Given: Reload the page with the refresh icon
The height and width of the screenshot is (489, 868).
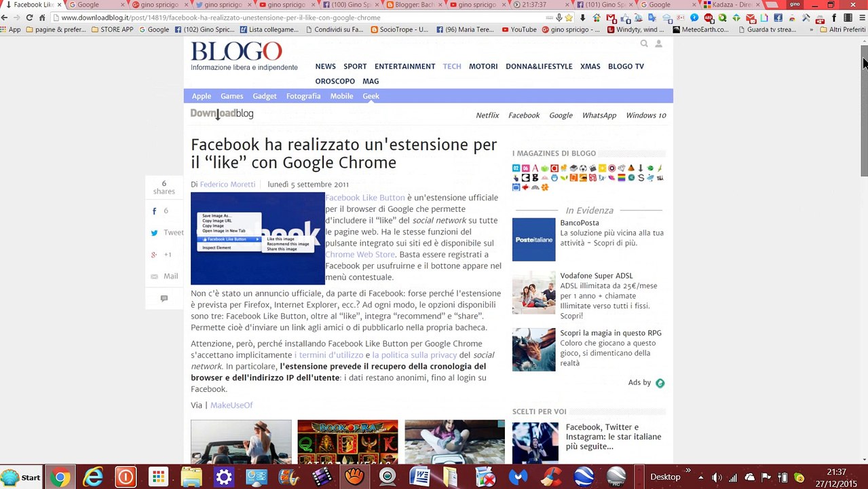Looking at the screenshot, I should (29, 18).
